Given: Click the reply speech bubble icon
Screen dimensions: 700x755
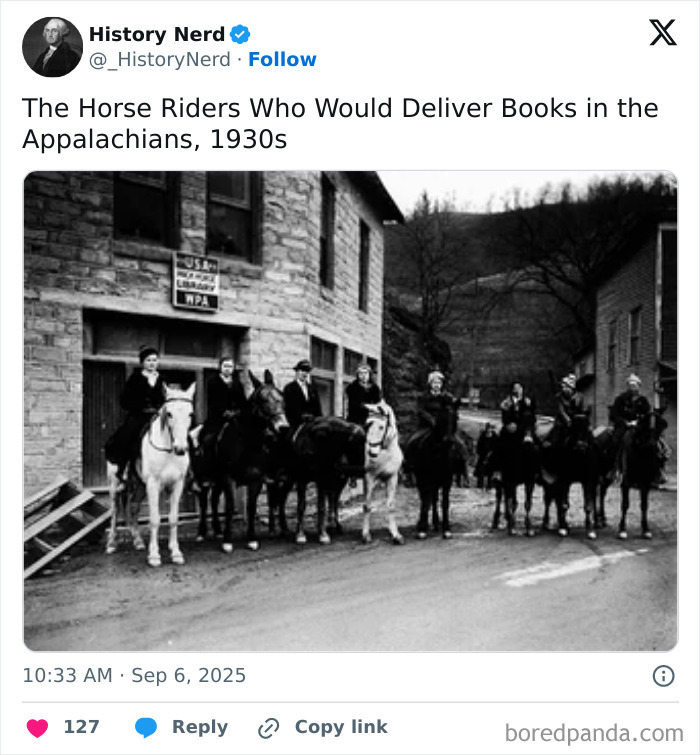Looking at the screenshot, I should pos(146,728).
